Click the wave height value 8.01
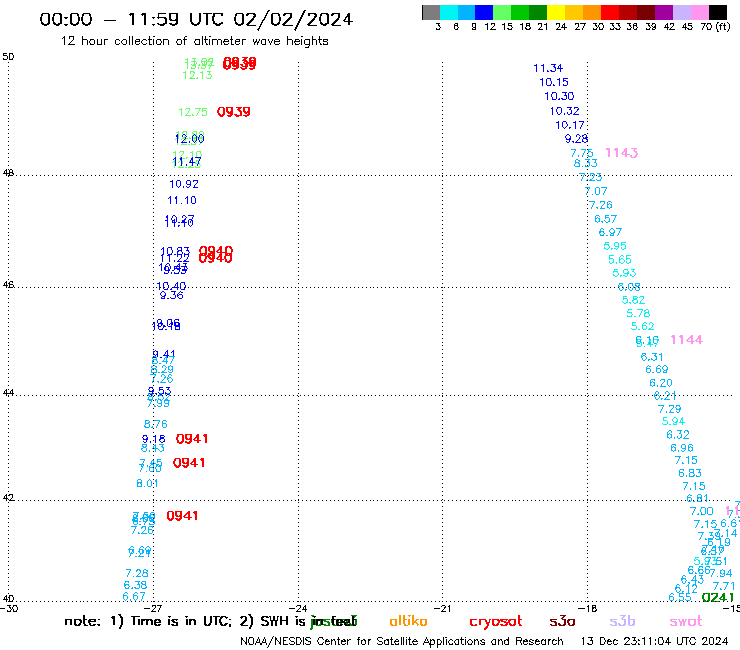This screenshot has height=650, width=740. coord(147,483)
